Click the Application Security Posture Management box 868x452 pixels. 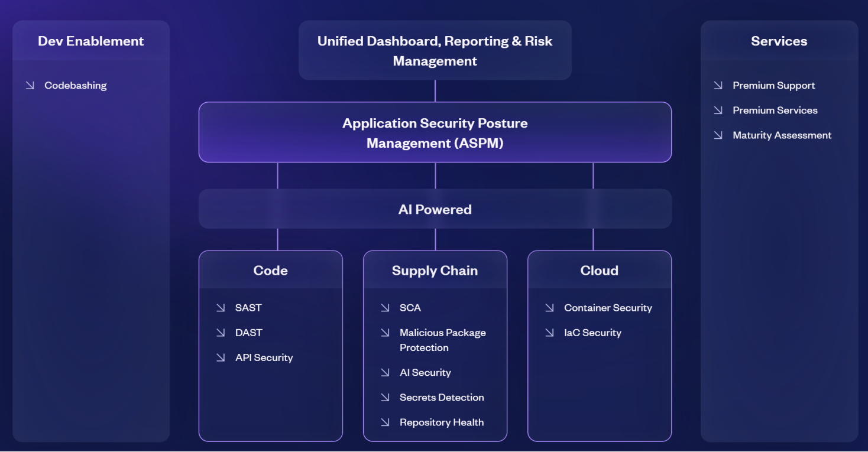point(435,133)
